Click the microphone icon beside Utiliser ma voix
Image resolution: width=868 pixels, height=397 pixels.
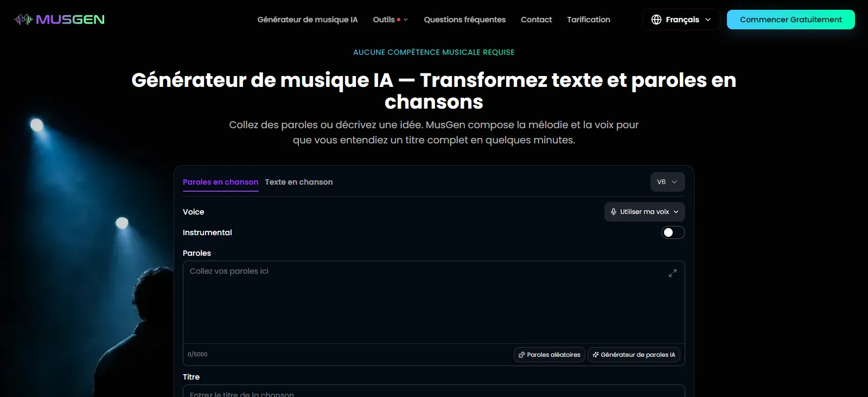[x=614, y=212]
